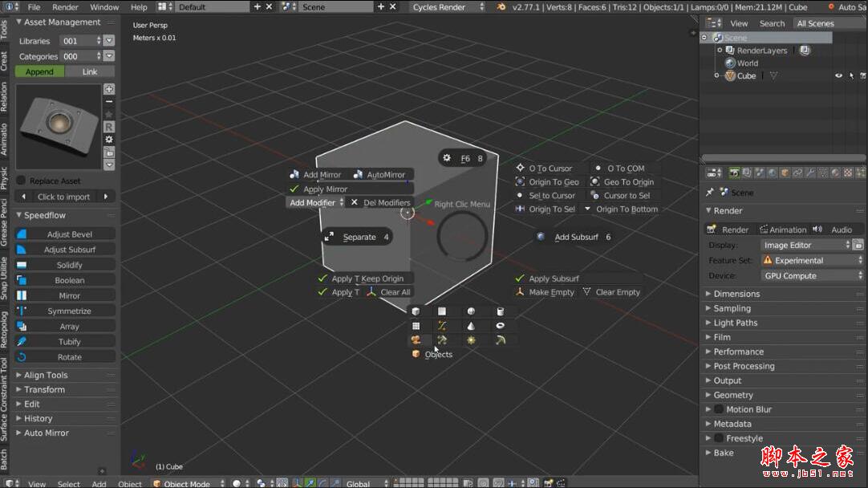Select the Append mode toggle
Image resolution: width=868 pixels, height=488 pixels.
(x=40, y=71)
